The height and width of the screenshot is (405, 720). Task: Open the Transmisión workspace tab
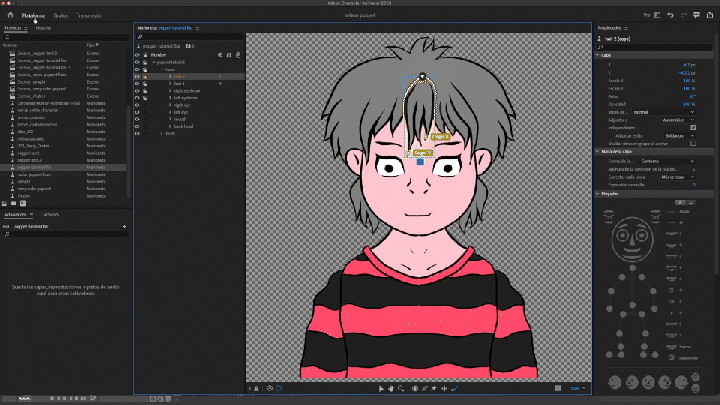[x=89, y=16]
